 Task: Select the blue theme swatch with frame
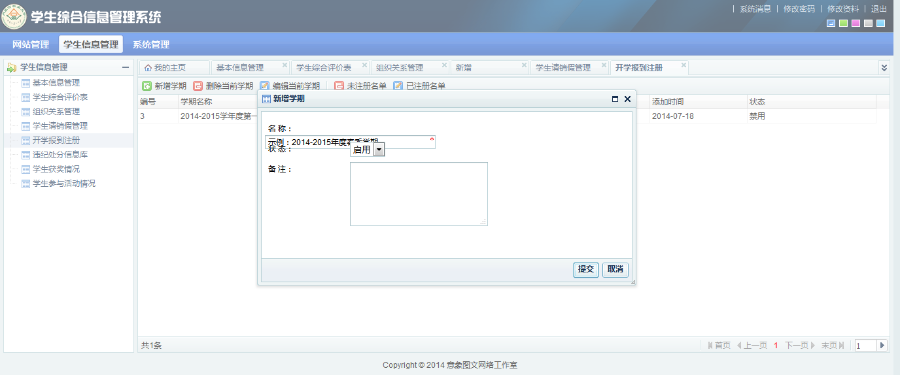click(831, 24)
